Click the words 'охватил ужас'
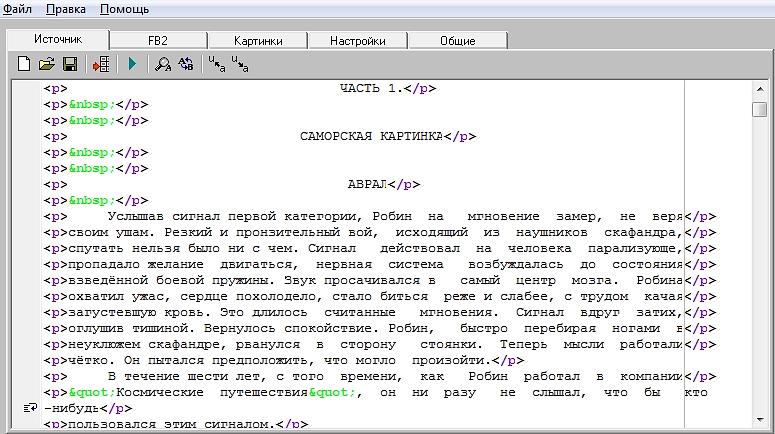Viewport: 775px width, 434px height. (x=116, y=297)
